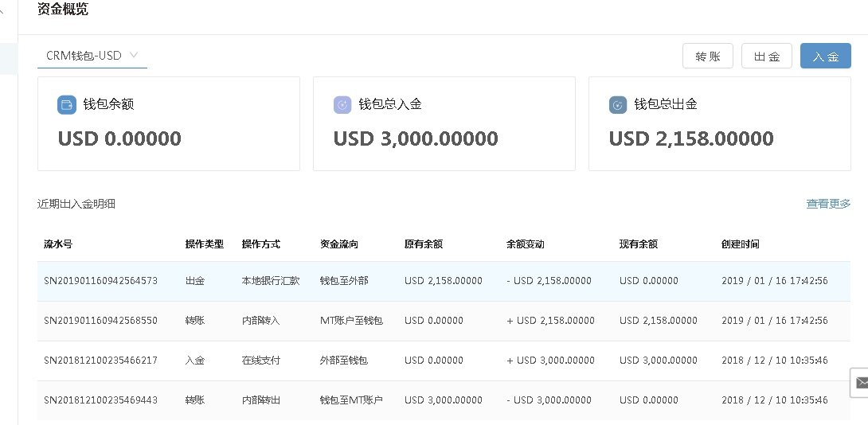Click the 余额变动 column header

coord(526,244)
